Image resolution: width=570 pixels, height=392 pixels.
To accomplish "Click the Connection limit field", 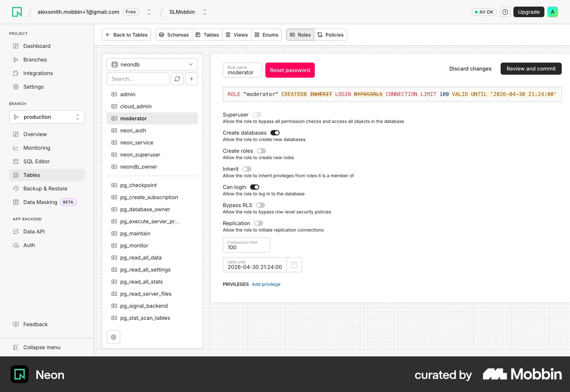I will [246, 245].
